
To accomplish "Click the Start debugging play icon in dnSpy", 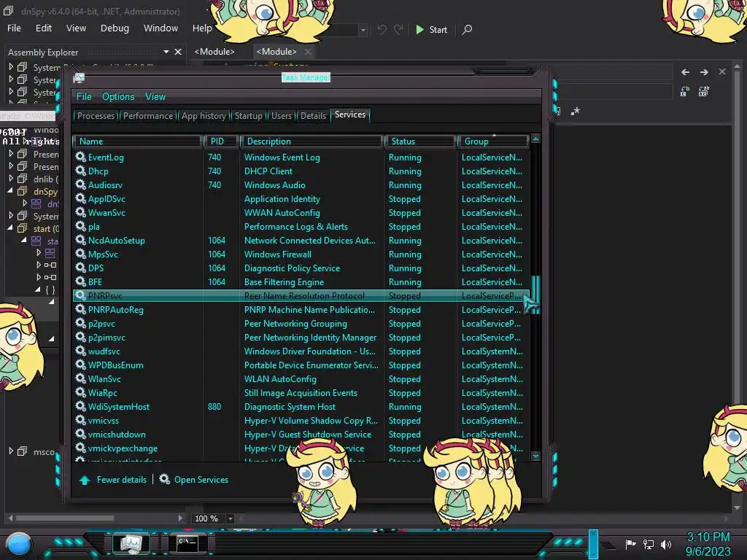I will (419, 29).
